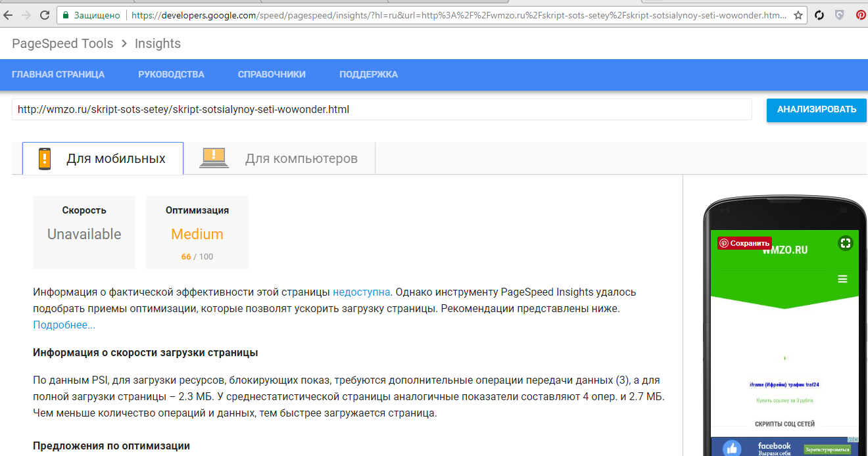868x456 pixels.
Task: Follow the "Подробнее..." link
Action: click(x=64, y=325)
